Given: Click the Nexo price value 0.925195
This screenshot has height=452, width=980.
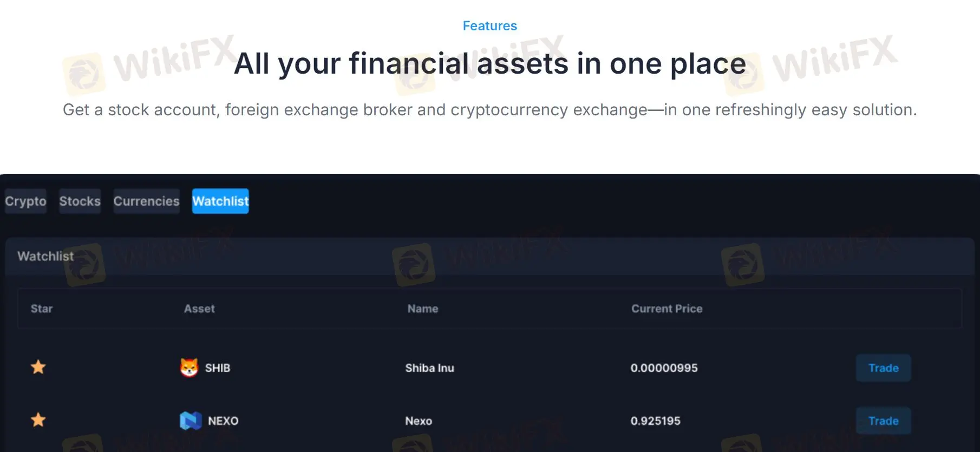Looking at the screenshot, I should point(656,421).
